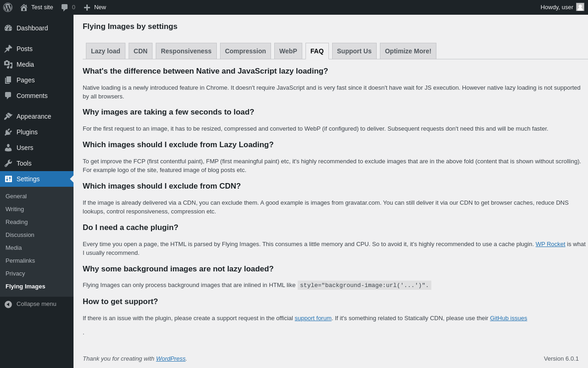The width and height of the screenshot is (588, 368).
Task: Click the New plus icon
Action: (87, 7)
